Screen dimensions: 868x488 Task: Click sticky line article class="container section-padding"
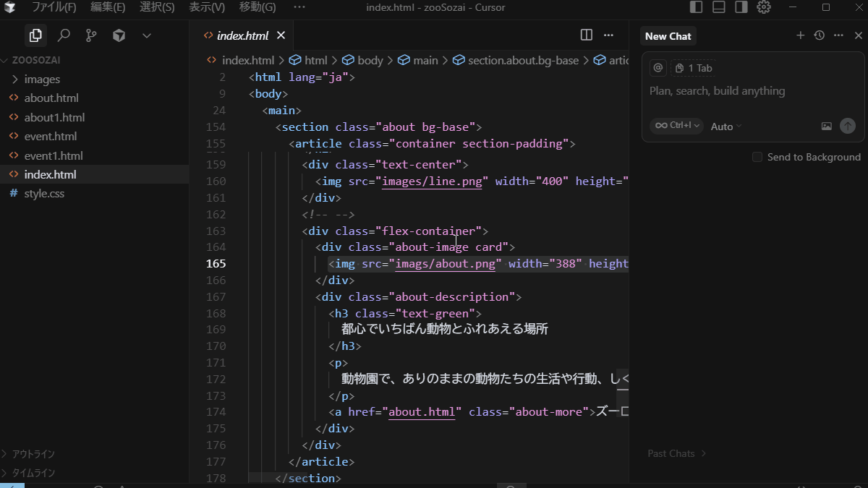432,143
